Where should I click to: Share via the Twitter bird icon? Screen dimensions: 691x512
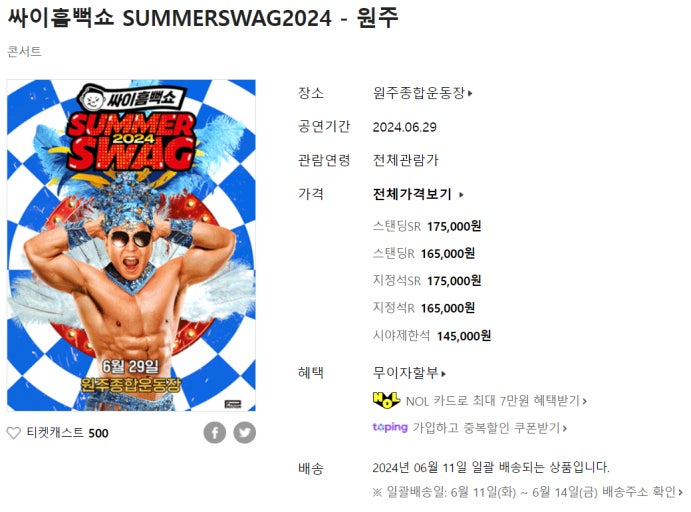point(245,432)
